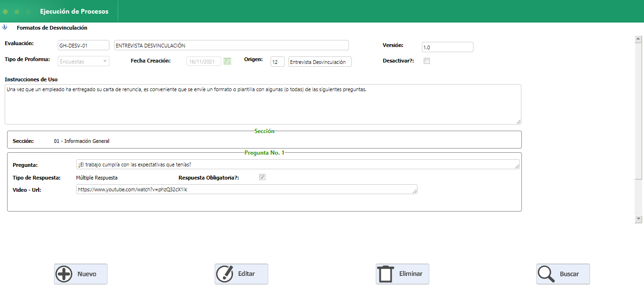The width and height of the screenshot is (644, 298).
Task: Click the Múltiple Respuesta value text
Action: (x=97, y=178)
